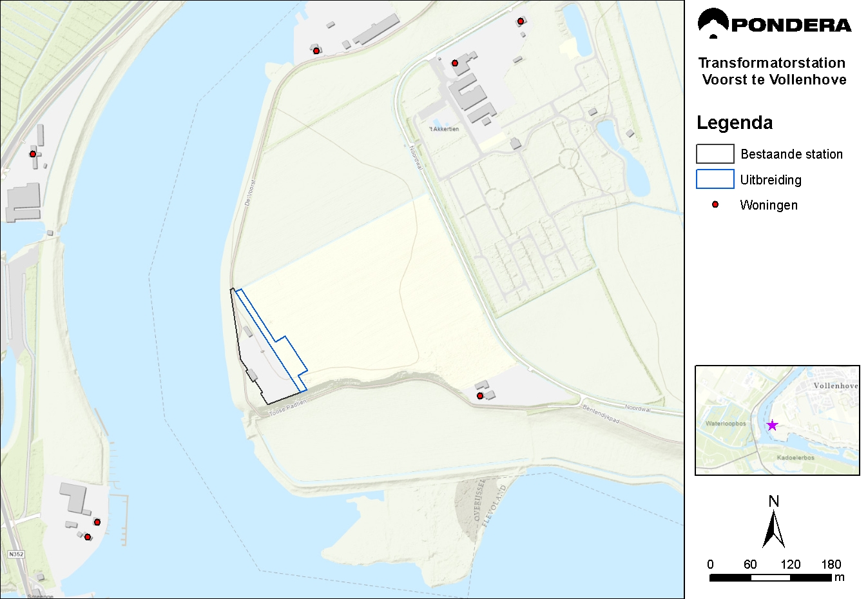Select the blue Uitbreiding outline on the map
Screen dimensions: 868x599
click(x=271, y=340)
